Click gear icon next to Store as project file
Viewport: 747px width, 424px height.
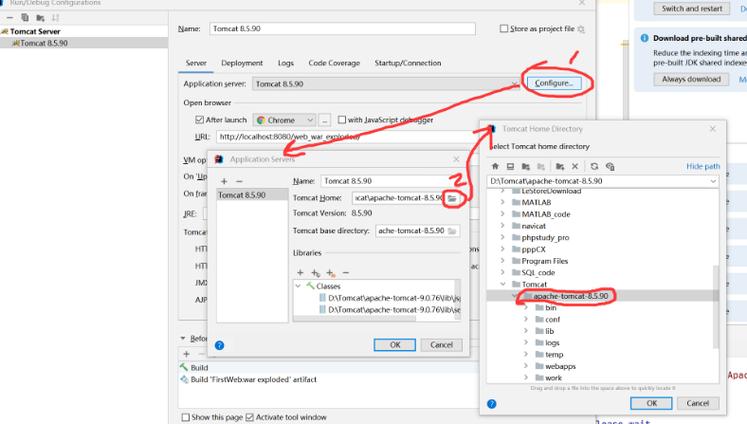581,29
